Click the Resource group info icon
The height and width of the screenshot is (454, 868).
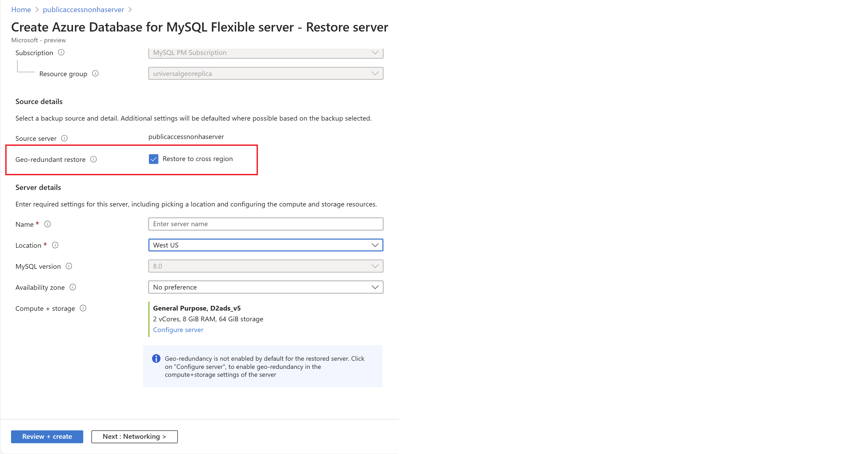point(95,74)
